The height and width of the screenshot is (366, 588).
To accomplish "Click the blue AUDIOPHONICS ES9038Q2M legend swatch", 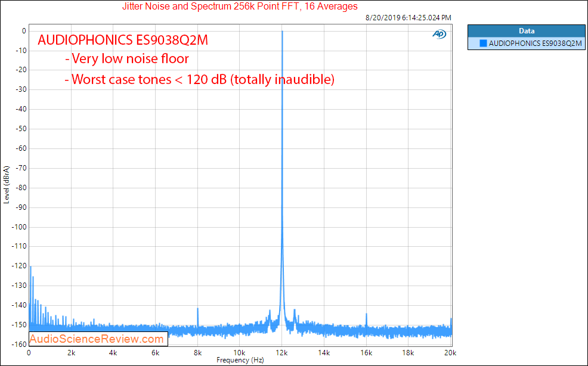I will point(483,44).
